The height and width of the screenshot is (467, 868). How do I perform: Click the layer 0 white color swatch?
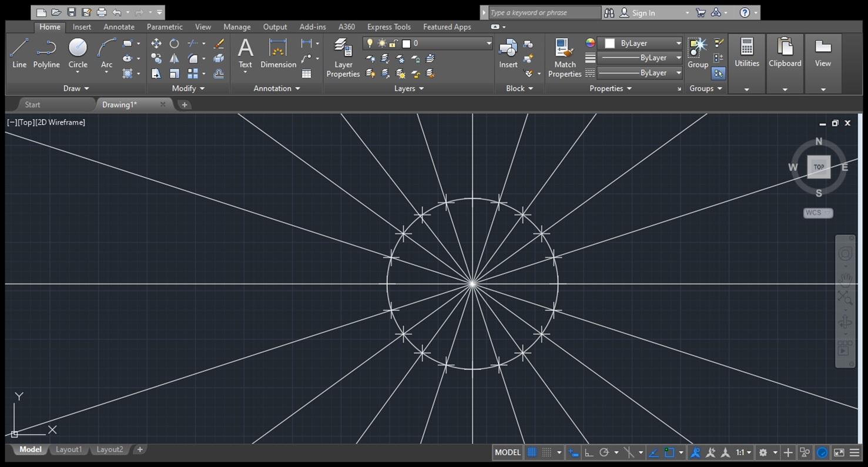(406, 43)
